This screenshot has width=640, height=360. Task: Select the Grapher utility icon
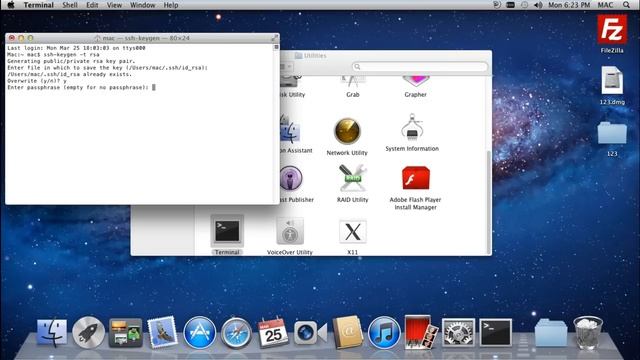coord(415,87)
